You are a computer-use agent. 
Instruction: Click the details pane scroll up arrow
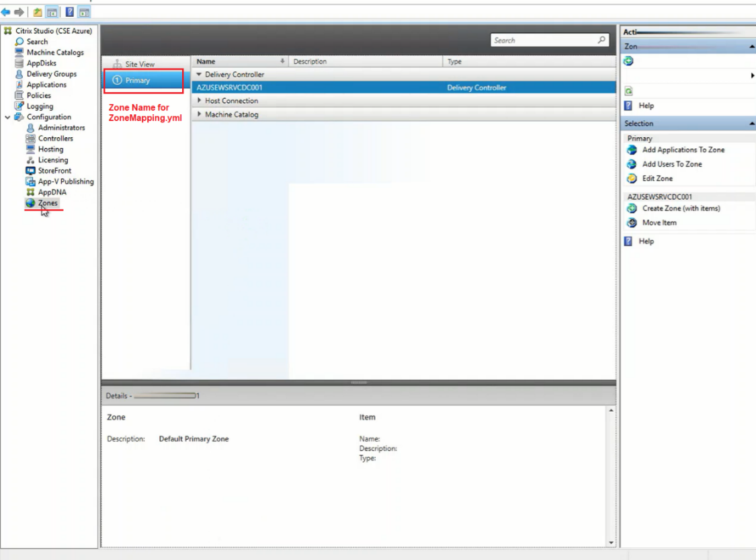(611, 411)
